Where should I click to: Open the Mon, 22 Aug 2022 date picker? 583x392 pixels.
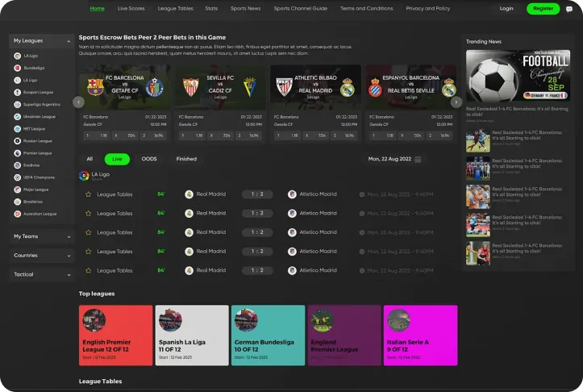(x=394, y=159)
